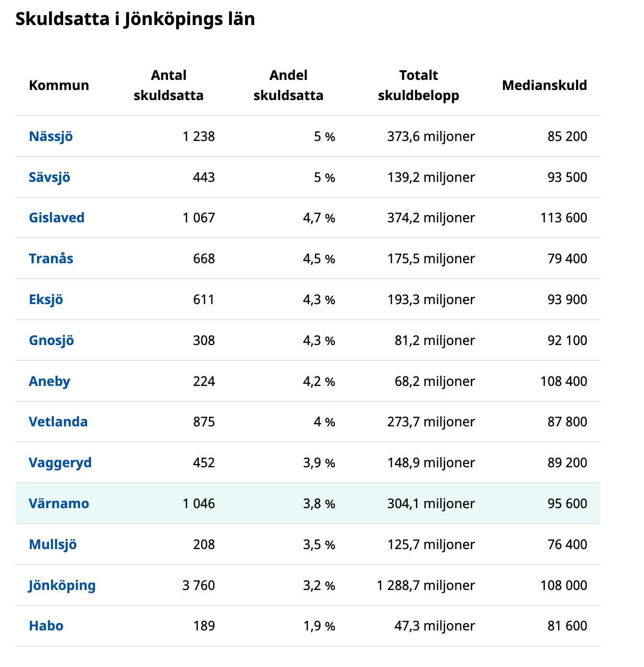This screenshot has width=644, height=667.
Task: Click the Sävsjö link
Action: click(x=50, y=178)
